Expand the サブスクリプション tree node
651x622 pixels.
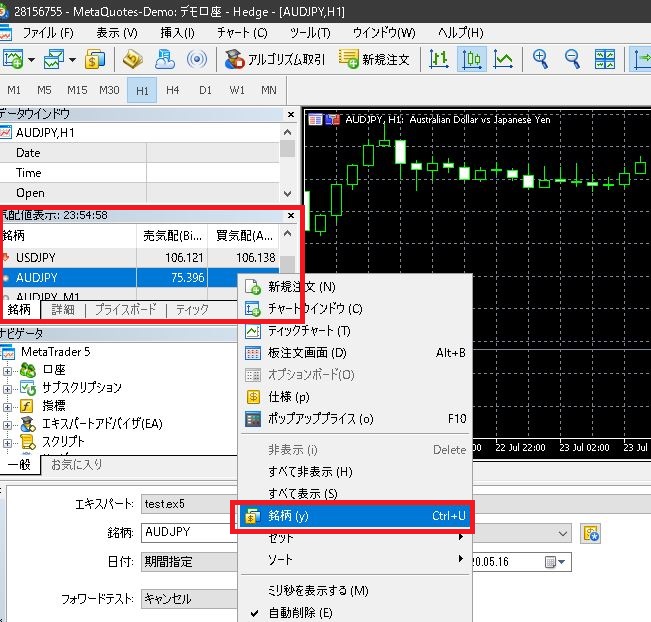point(7,389)
